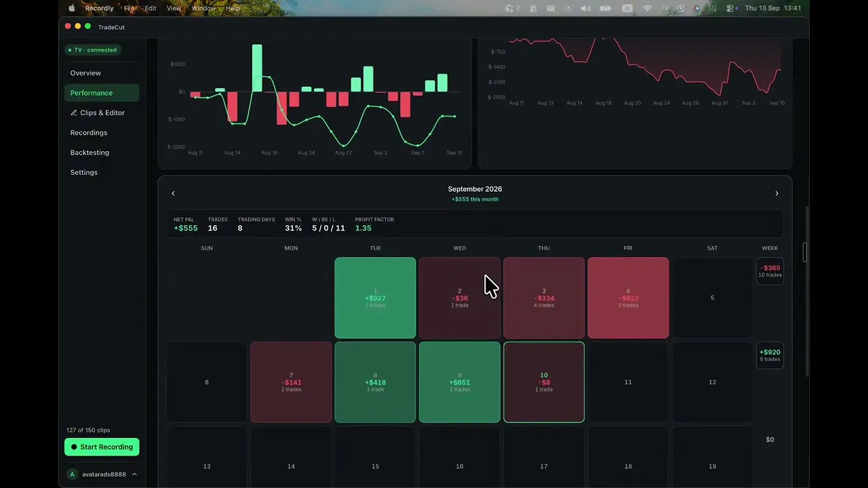Open the volume control in menu bar

[586, 8]
